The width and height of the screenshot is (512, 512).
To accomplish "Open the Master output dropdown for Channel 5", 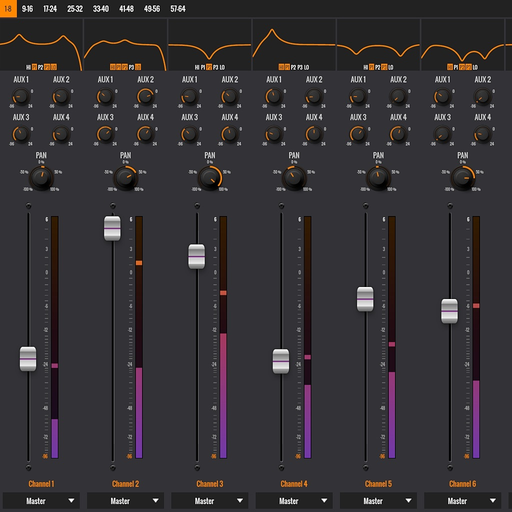I will tap(379, 501).
